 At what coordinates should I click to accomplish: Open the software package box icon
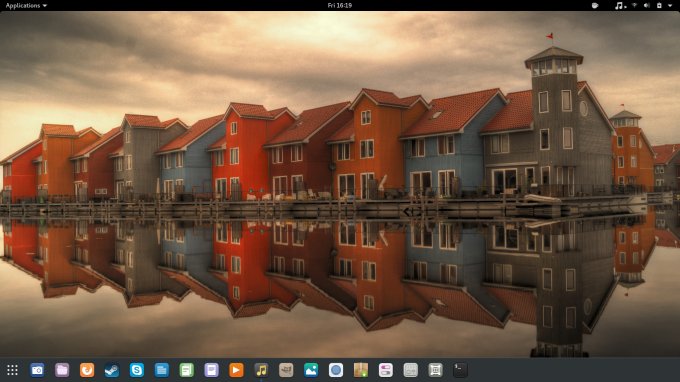coord(361,370)
